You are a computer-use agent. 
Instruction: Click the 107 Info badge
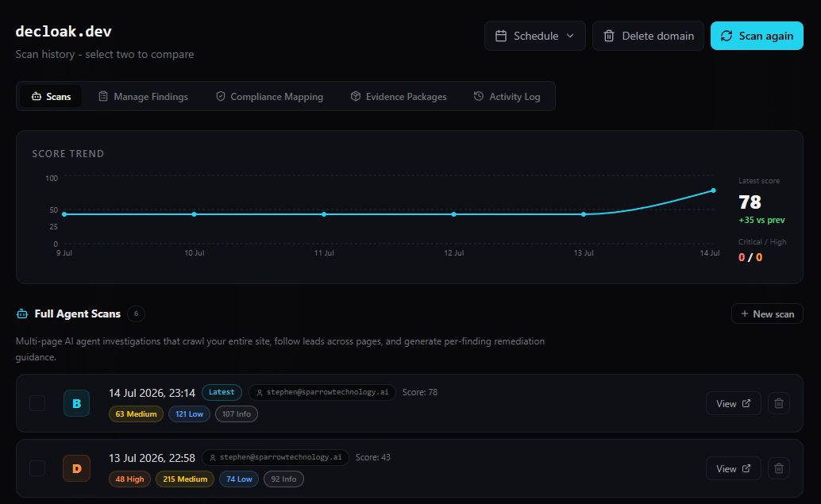(x=236, y=414)
